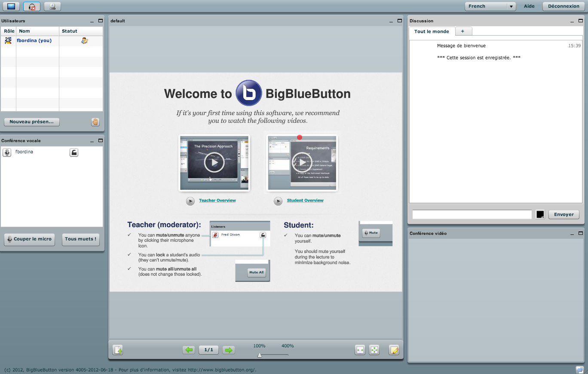Click the raise hand icon
Viewport: 588px width, 374px height.
95,122
